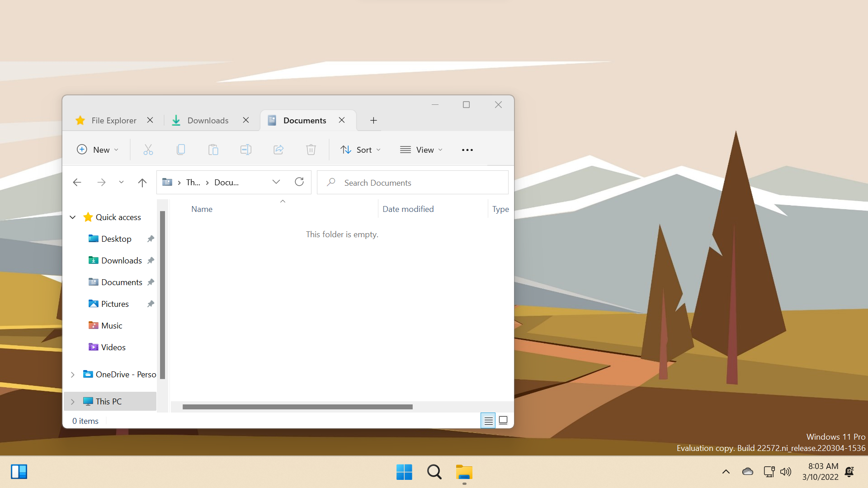Switch to large icons layout
Image resolution: width=868 pixels, height=488 pixels.
(x=503, y=420)
